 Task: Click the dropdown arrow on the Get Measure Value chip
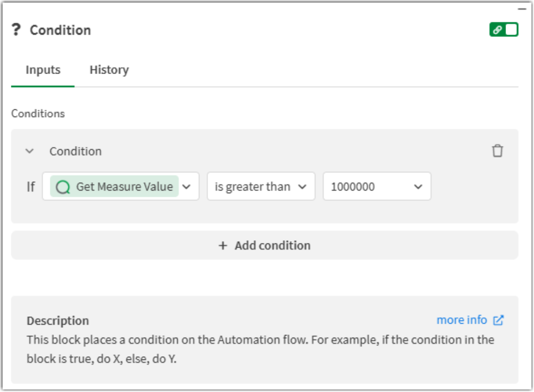(186, 186)
